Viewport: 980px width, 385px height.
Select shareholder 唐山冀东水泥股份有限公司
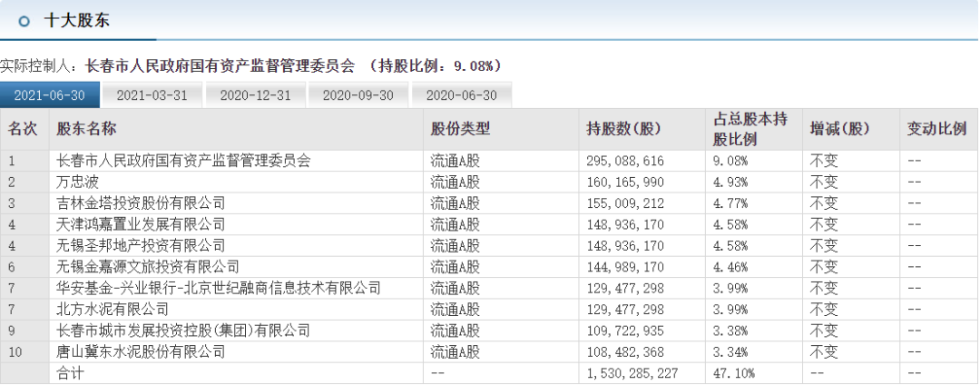coord(141,352)
